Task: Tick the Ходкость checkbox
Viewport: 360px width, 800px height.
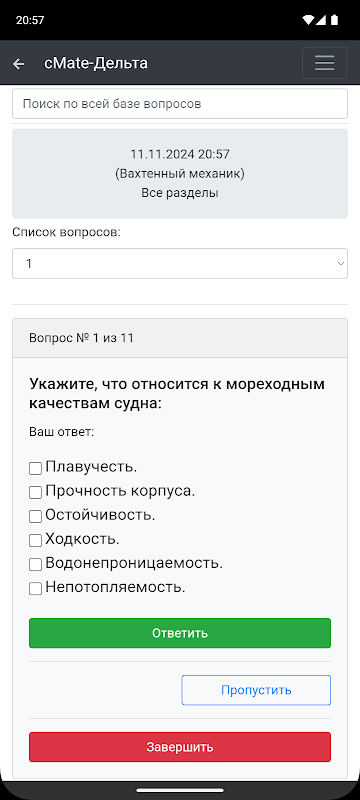Action: 35,540
